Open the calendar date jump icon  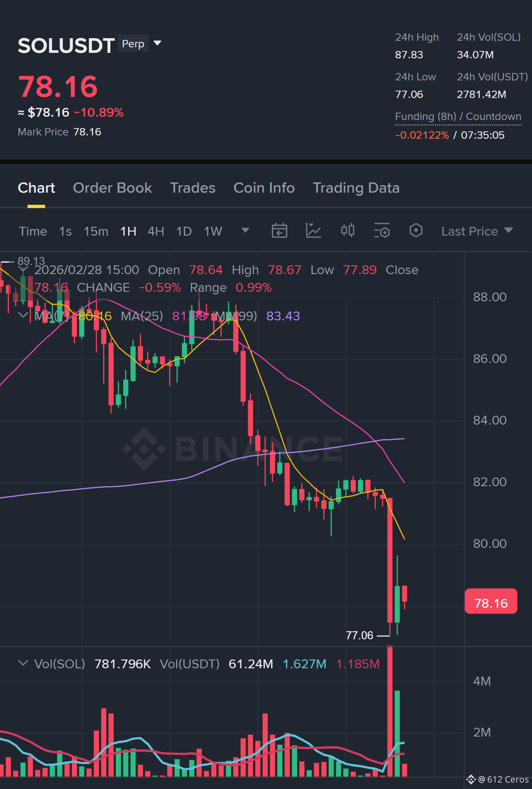[279, 231]
